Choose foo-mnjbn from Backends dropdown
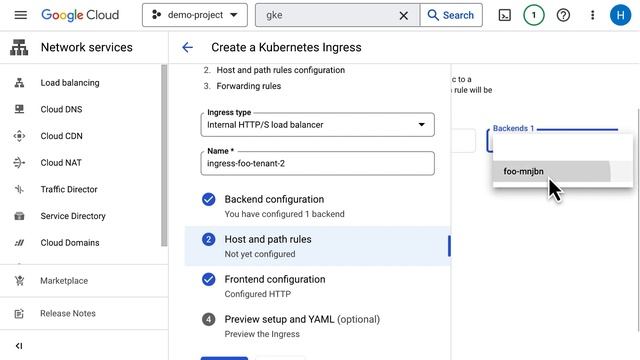The width and height of the screenshot is (640, 360). click(x=563, y=171)
